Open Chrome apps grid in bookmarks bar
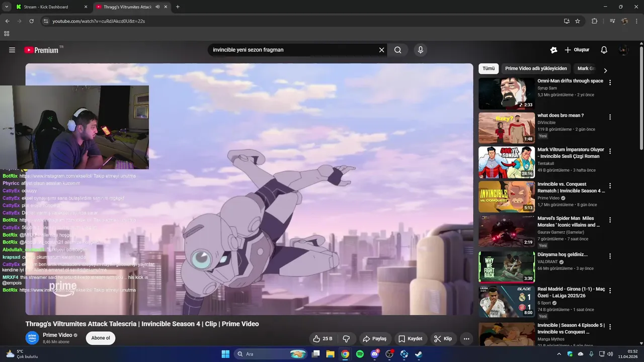Screen dimensions: 644x362 click(7, 34)
